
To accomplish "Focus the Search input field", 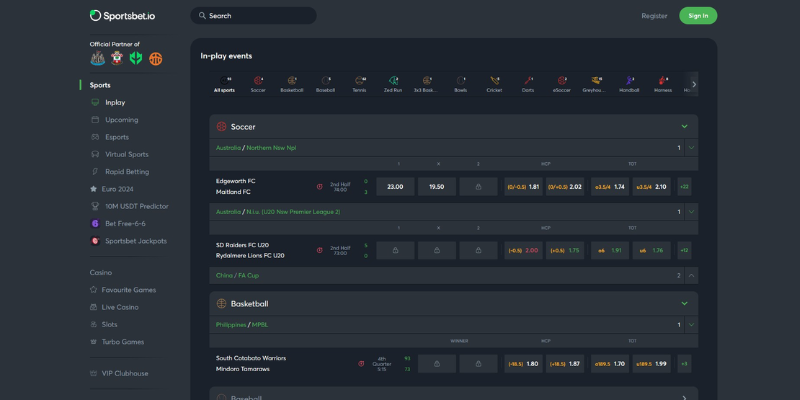I will tap(253, 16).
